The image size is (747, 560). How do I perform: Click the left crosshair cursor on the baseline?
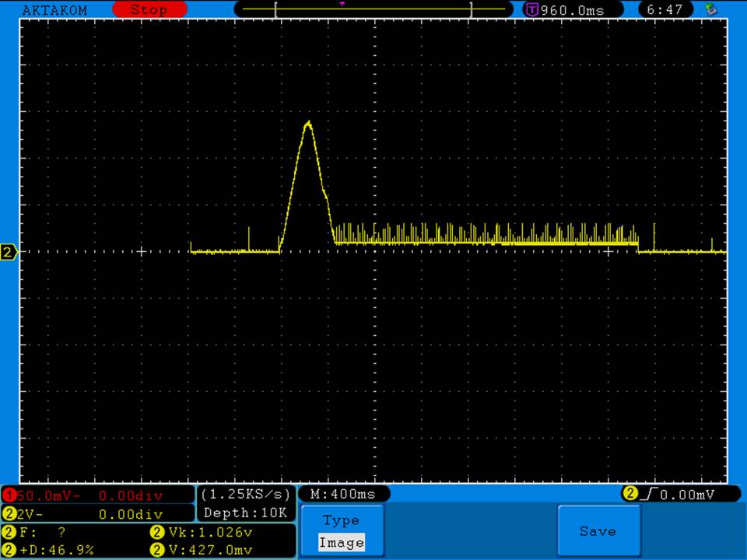[x=142, y=251]
